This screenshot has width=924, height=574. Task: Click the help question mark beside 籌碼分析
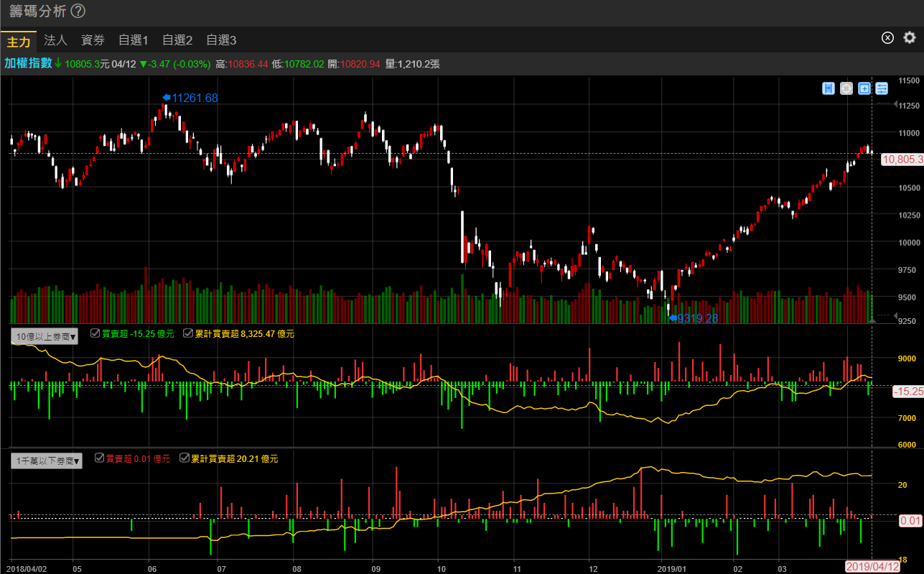(x=78, y=11)
